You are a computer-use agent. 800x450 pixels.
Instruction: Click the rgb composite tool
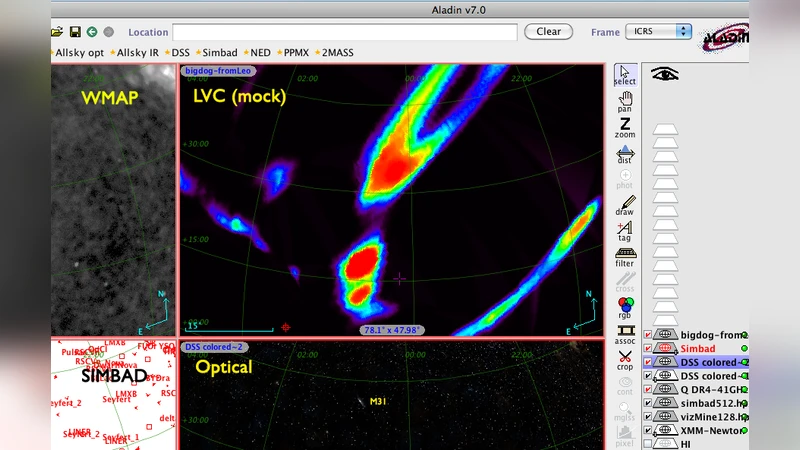(625, 308)
